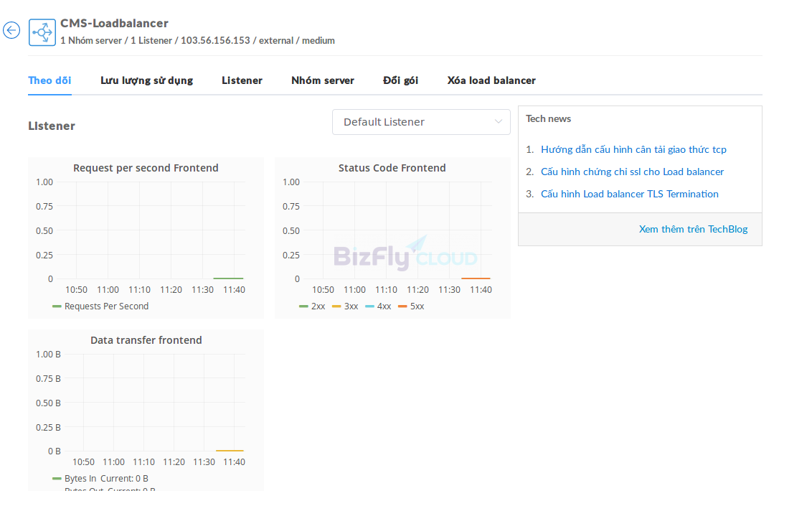Open the Listener tab
Viewport: 812px width, 506px height.
pos(242,80)
